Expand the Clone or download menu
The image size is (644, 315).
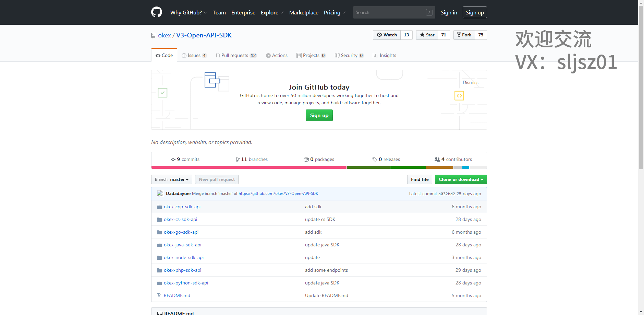461,179
